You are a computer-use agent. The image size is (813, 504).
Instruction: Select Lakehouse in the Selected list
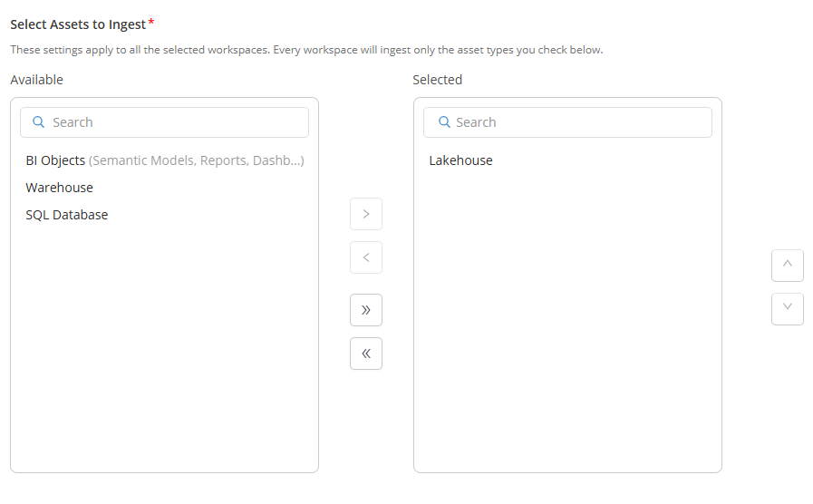(x=460, y=160)
